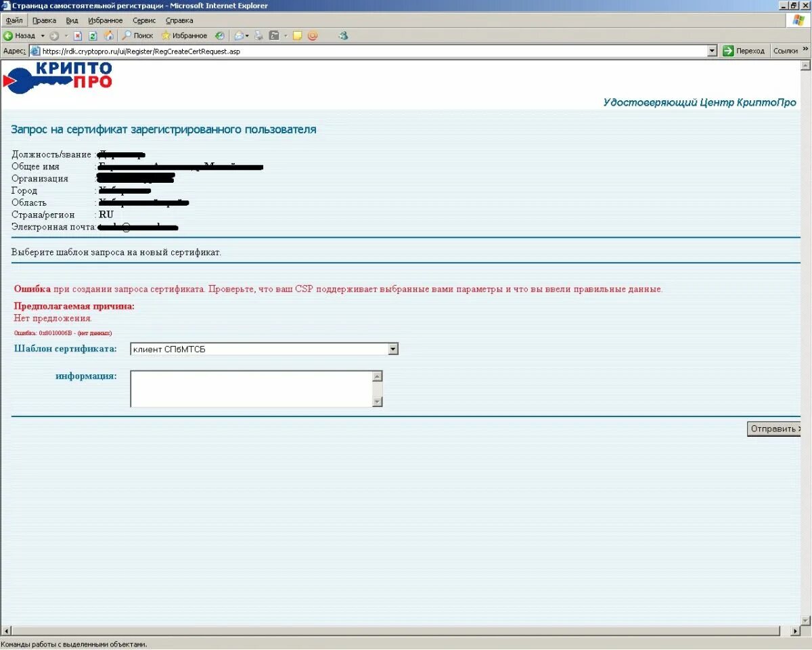Image resolution: width=812 pixels, height=650 pixels.
Task: Open the Правка menu
Action: [x=44, y=20]
